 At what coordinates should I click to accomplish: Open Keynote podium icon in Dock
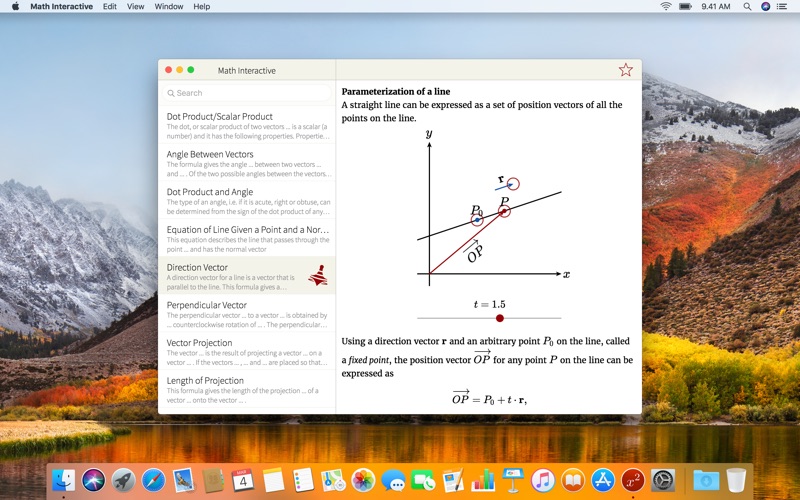coord(513,480)
